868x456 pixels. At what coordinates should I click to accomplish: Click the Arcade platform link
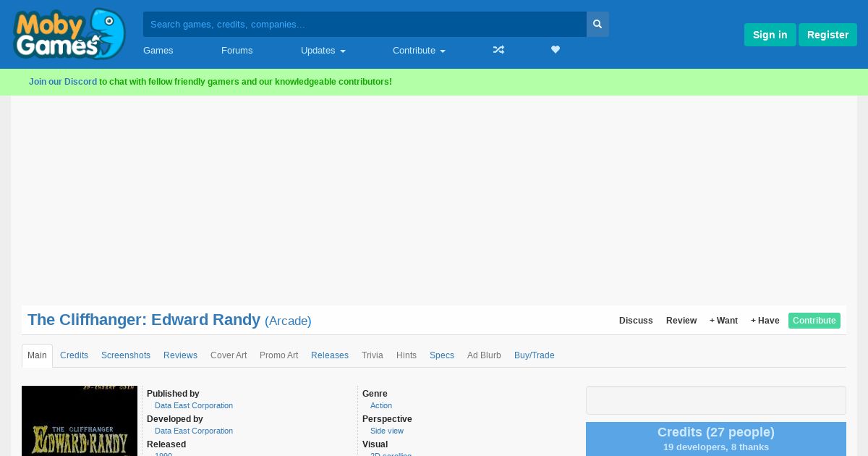click(x=288, y=321)
